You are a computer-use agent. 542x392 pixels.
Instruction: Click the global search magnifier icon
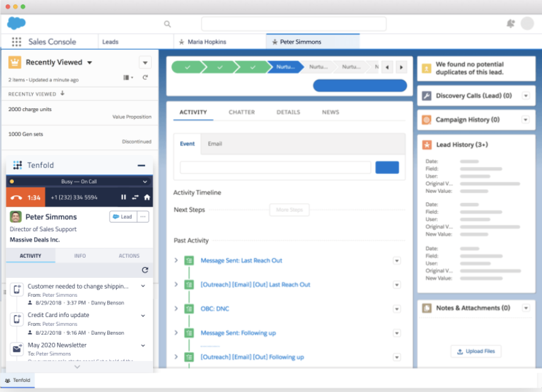pyautogui.click(x=167, y=24)
